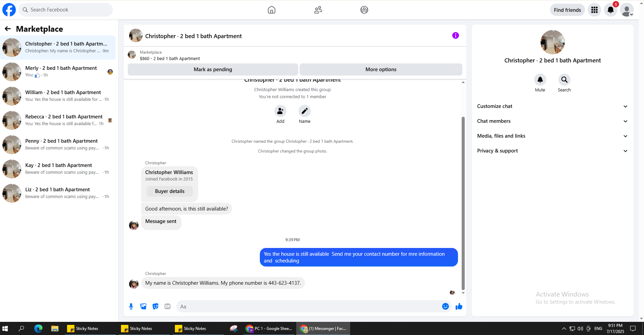Open Christopher's avatar beside phone number message
Viewport: 644px width, 335px height.
134,284
